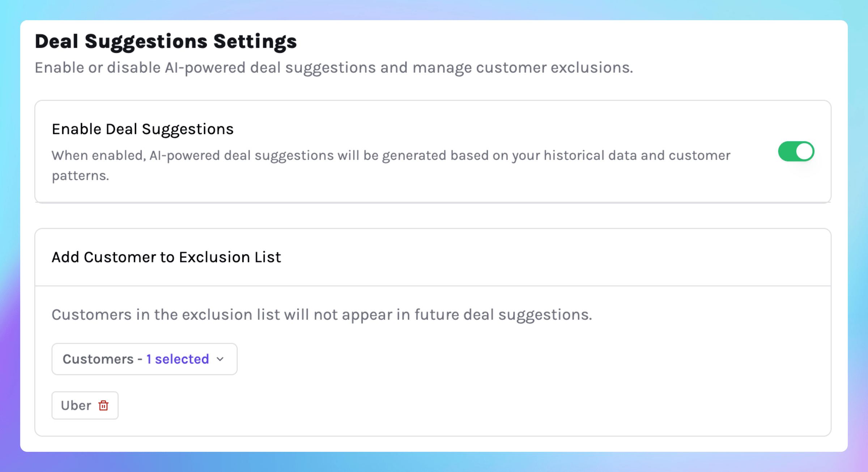Click the Deal Suggestions Settings page title
Screen dimensions: 868x472
pyautogui.click(x=166, y=41)
